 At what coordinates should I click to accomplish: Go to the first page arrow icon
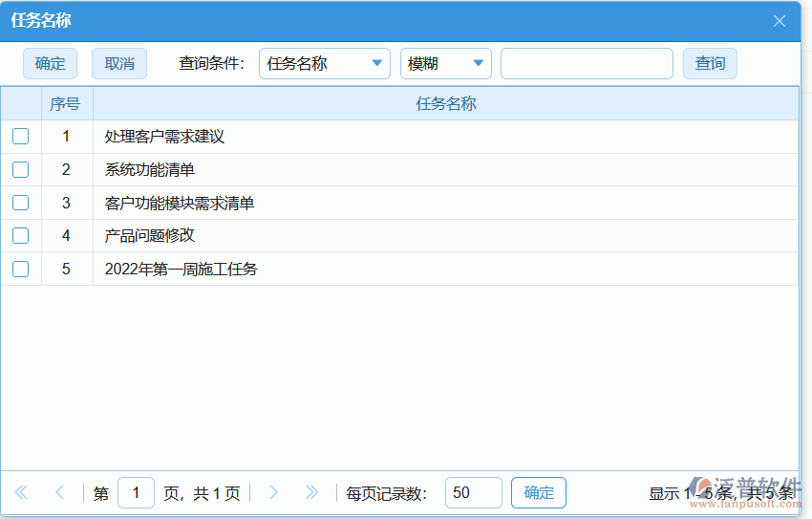click(21, 493)
